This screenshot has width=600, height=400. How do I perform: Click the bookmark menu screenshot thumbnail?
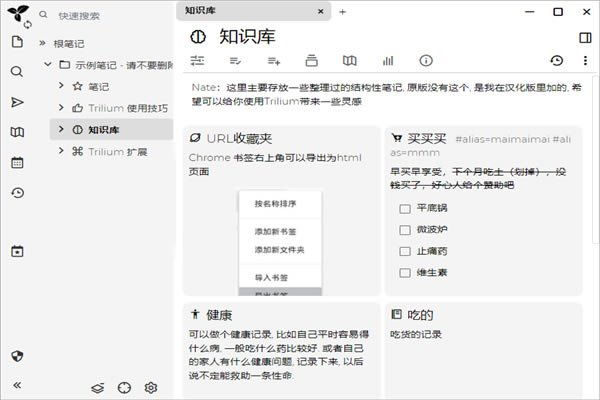click(x=280, y=243)
